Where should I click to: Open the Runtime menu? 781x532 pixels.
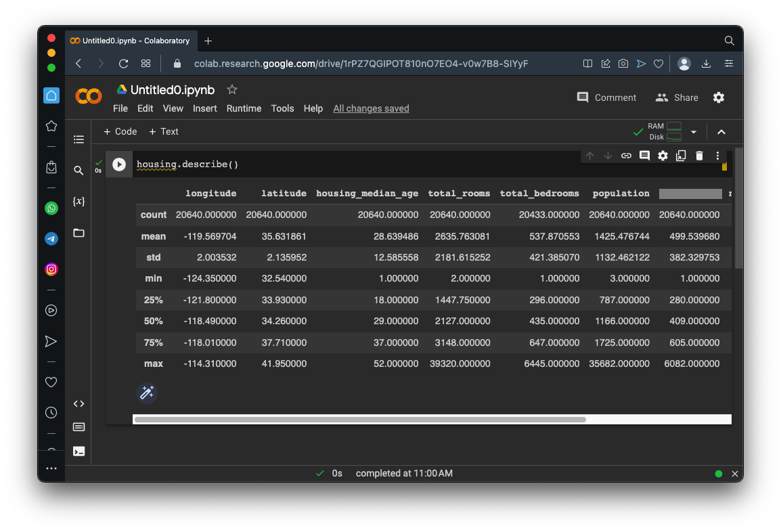244,108
